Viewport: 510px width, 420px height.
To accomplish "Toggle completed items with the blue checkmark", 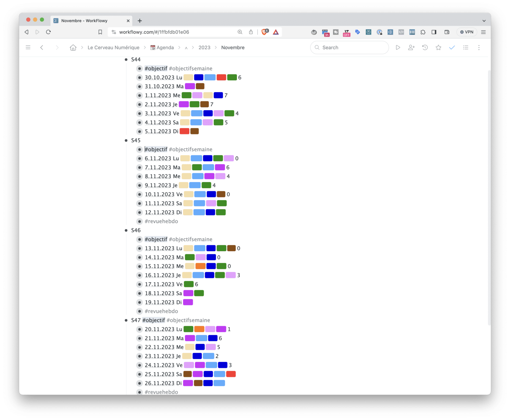I will (x=452, y=47).
